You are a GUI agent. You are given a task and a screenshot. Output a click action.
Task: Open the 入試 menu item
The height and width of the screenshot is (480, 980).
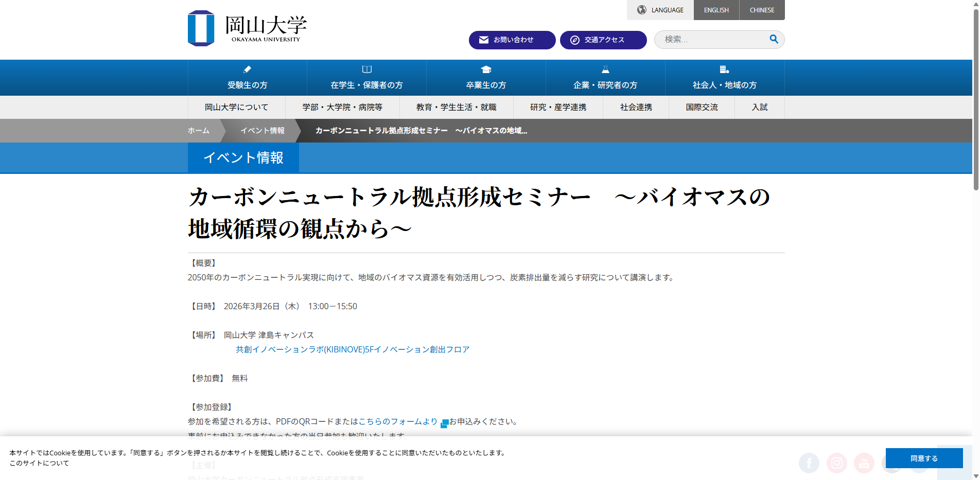click(759, 107)
